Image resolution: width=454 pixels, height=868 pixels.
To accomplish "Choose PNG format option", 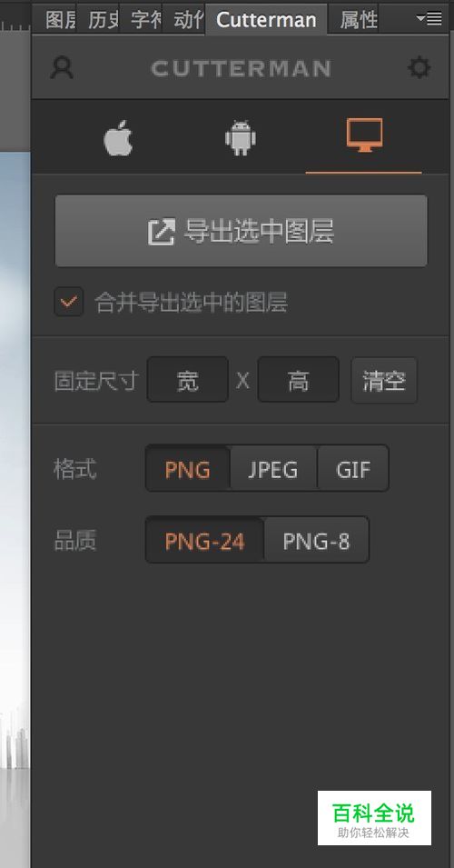I will (x=187, y=468).
